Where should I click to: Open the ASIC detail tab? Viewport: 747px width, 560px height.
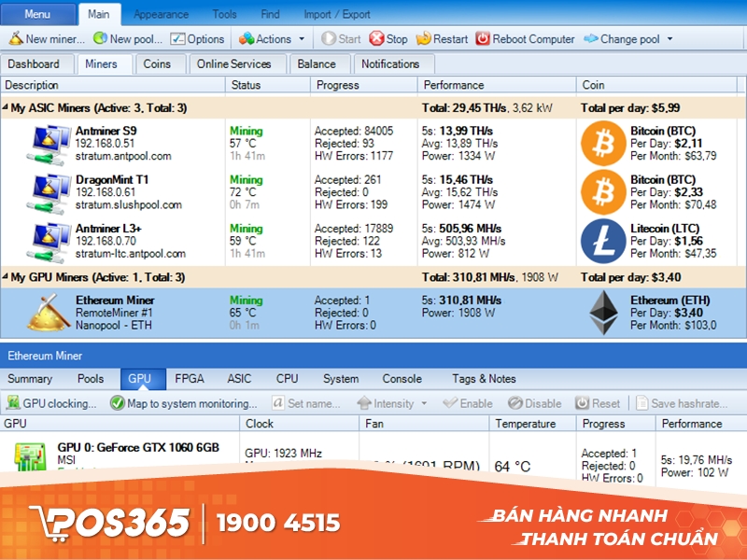tap(239, 379)
